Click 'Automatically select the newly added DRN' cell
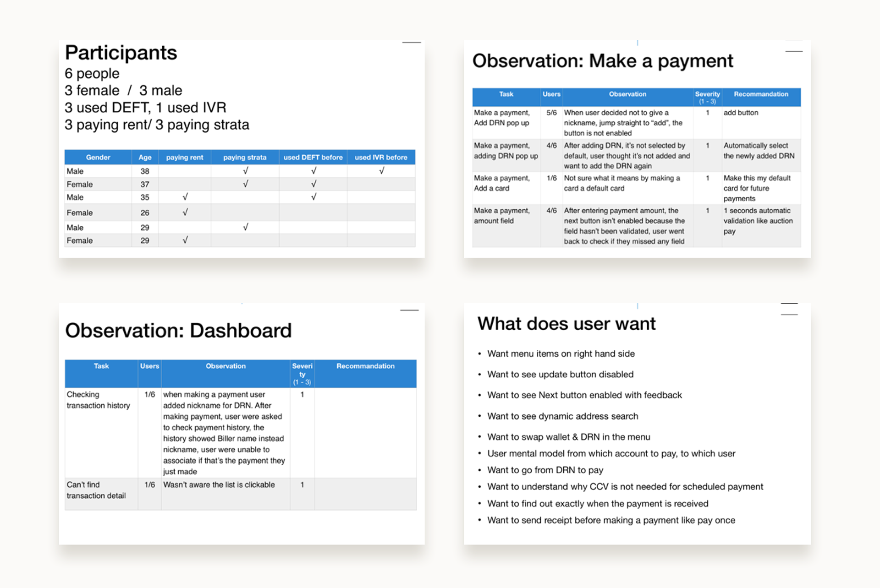Screen dimensions: 880x588 [x=761, y=155]
